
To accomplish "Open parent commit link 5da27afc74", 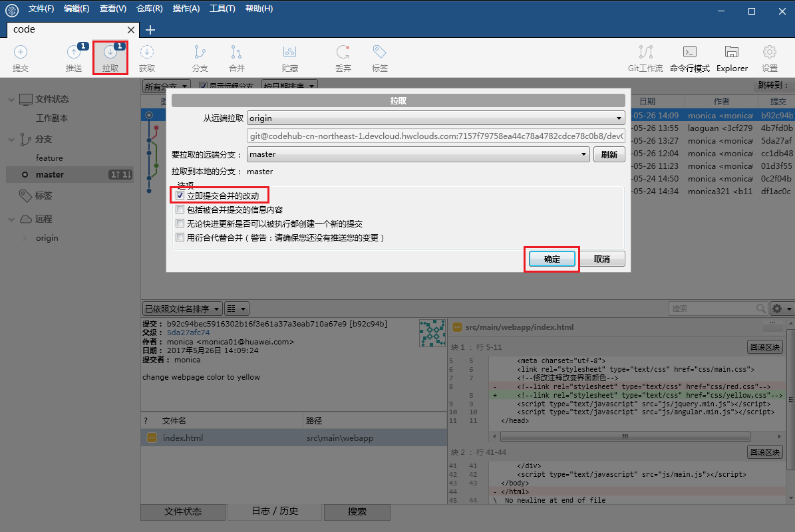I will coord(188,332).
